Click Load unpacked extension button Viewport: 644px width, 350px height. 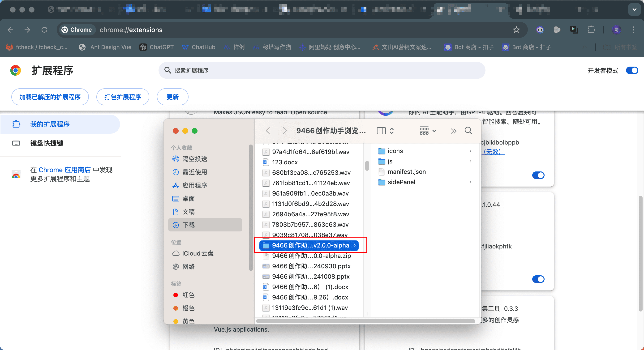pyautogui.click(x=50, y=97)
